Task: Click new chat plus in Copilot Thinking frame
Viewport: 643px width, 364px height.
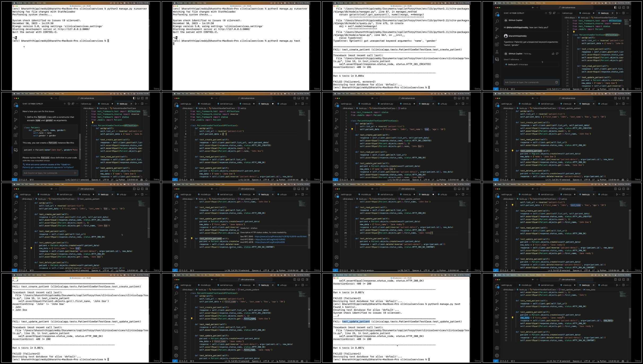Action: point(546,13)
